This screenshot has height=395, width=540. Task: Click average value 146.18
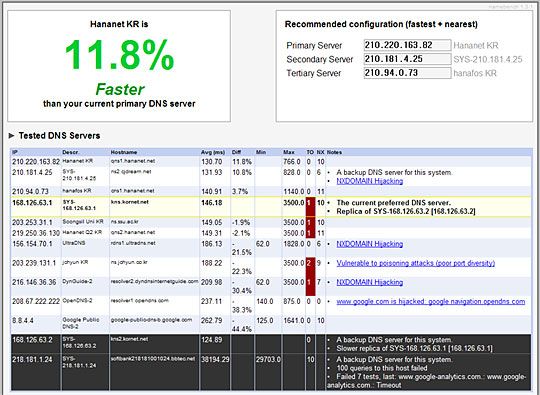211,203
